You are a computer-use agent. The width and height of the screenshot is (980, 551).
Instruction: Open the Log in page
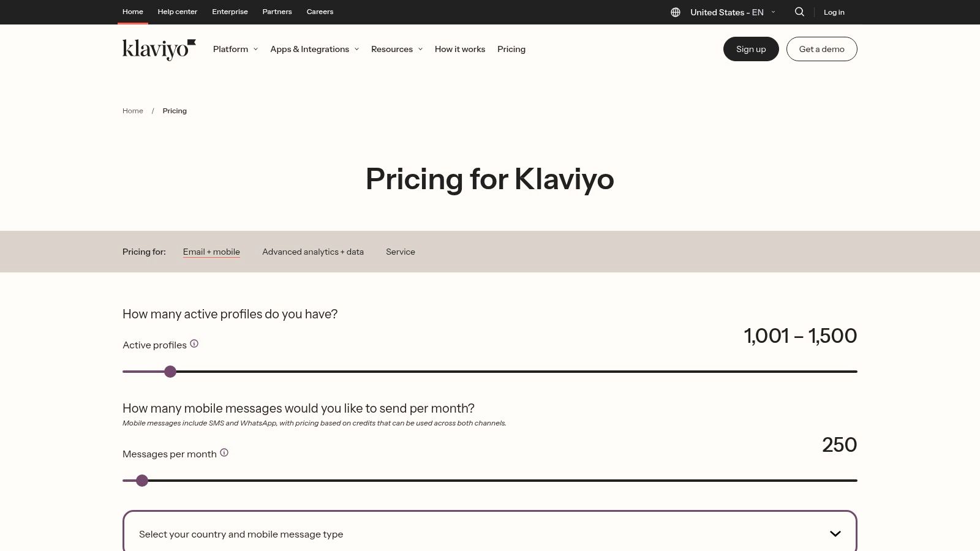pyautogui.click(x=834, y=12)
